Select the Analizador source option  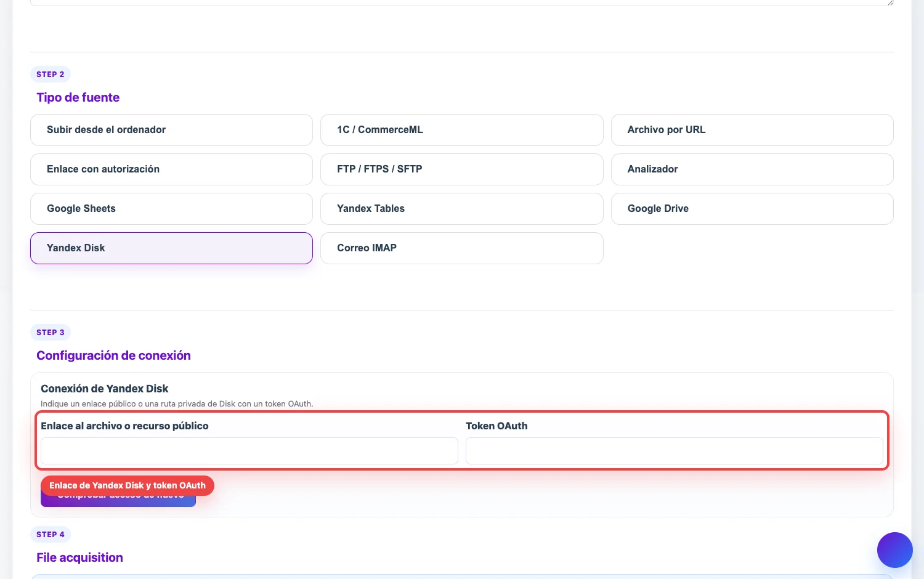point(752,169)
